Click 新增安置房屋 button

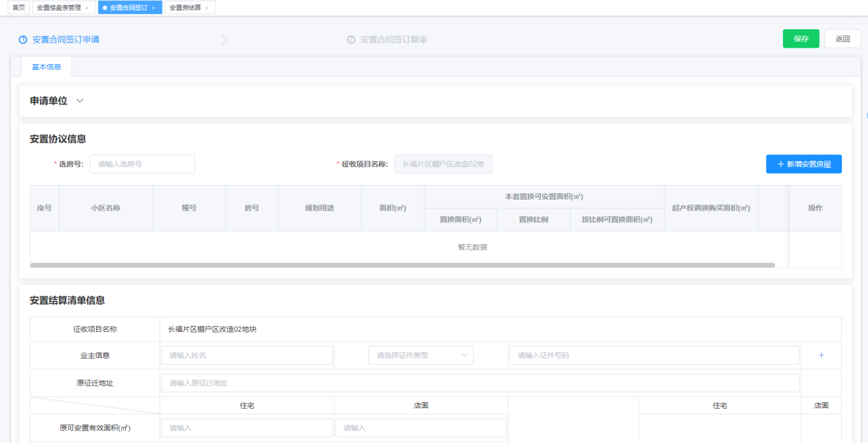coord(804,164)
